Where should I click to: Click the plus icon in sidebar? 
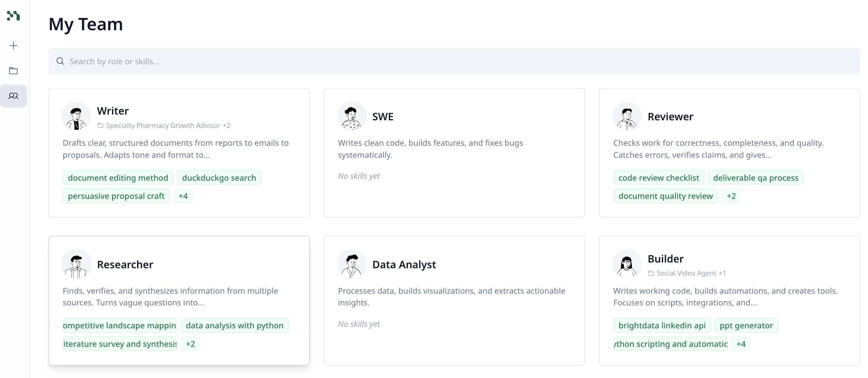tap(13, 45)
